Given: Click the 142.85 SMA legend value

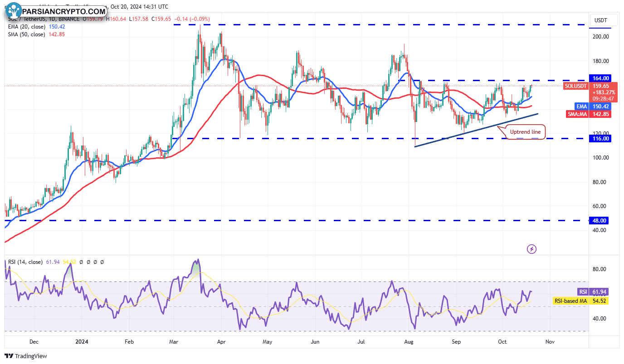Looking at the screenshot, I should (x=56, y=34).
